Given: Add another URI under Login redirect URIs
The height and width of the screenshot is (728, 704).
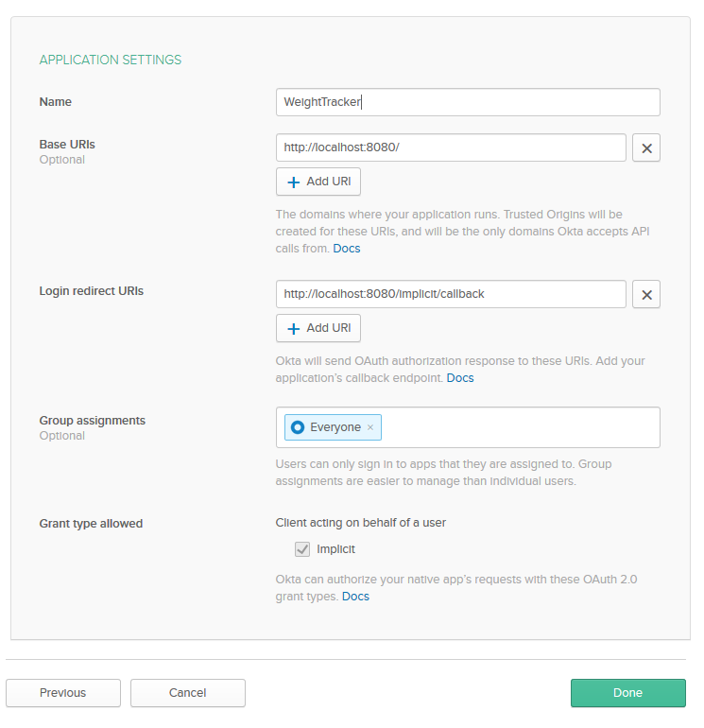Looking at the screenshot, I should tap(318, 328).
